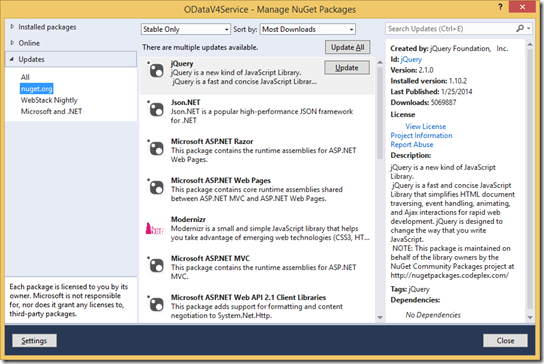Open the help question mark button
Image resolution: width=544 pixels, height=364 pixels.
(x=500, y=7)
